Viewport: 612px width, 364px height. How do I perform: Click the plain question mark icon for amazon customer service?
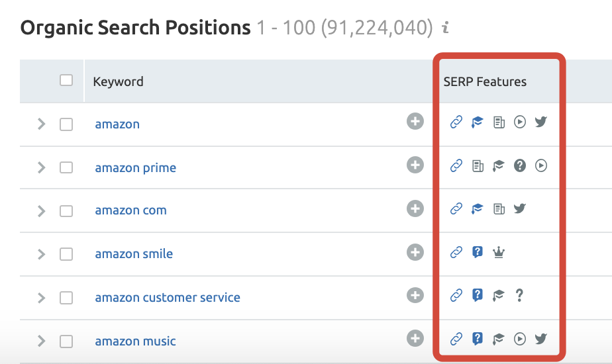click(519, 295)
